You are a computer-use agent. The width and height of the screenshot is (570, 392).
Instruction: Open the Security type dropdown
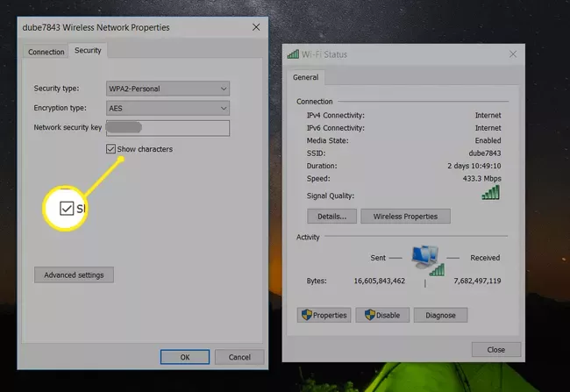[167, 89]
